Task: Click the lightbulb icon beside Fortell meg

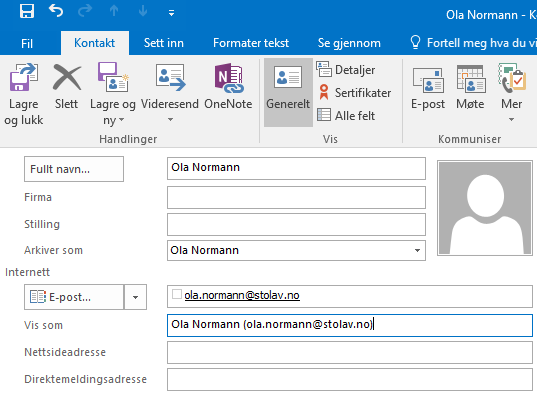Action: point(415,43)
